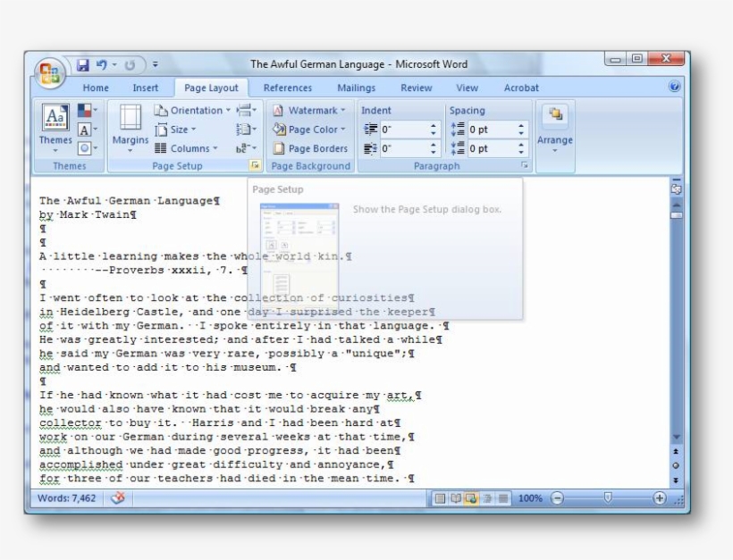Viewport: 733px width, 560px height.
Task: Open the Mailings tab
Action: pyautogui.click(x=356, y=88)
